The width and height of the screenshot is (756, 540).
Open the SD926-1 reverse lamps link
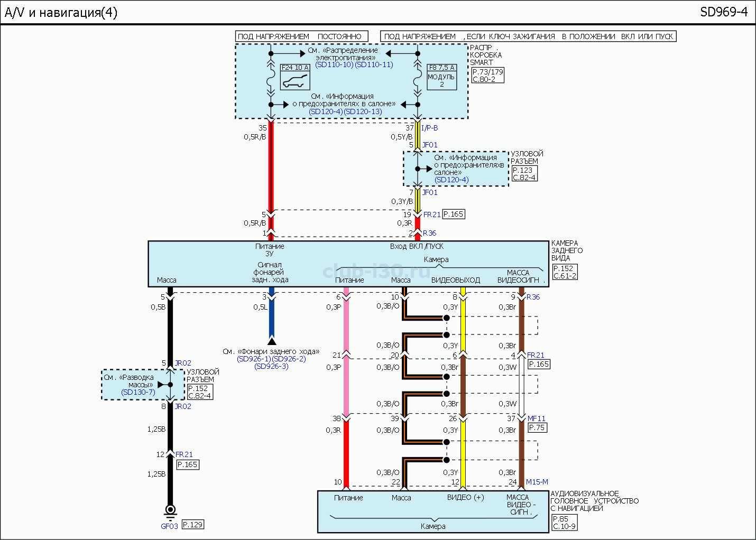click(x=254, y=359)
